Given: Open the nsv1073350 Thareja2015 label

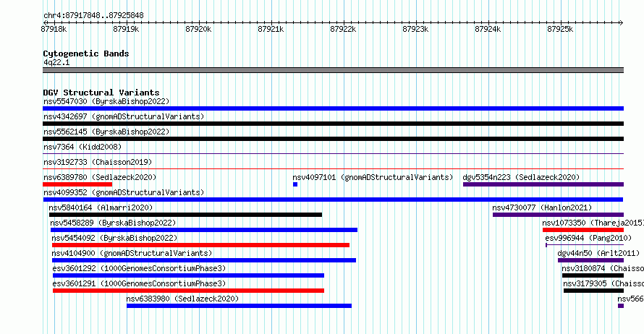Looking at the screenshot, I should [593, 223].
